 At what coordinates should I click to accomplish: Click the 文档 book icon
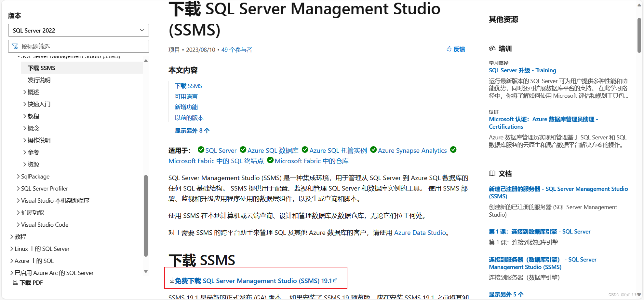[492, 173]
